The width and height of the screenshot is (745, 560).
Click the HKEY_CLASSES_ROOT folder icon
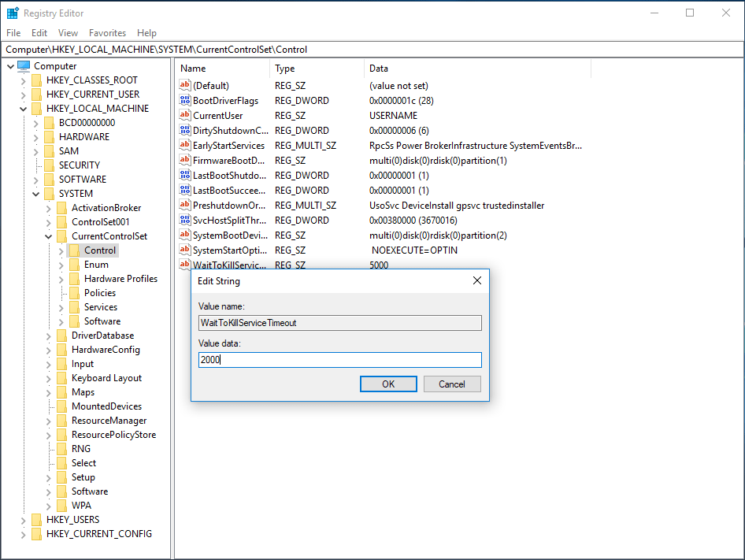tap(37, 80)
